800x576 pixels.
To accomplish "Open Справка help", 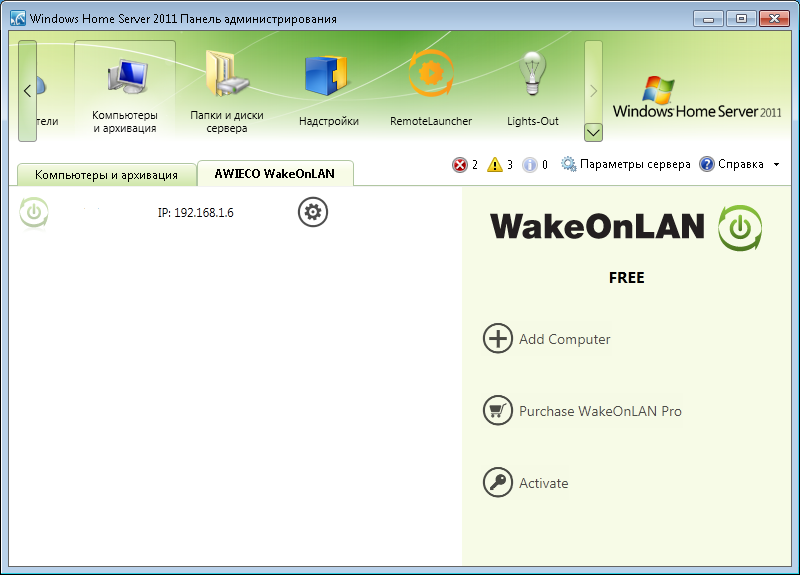I will coord(732,164).
